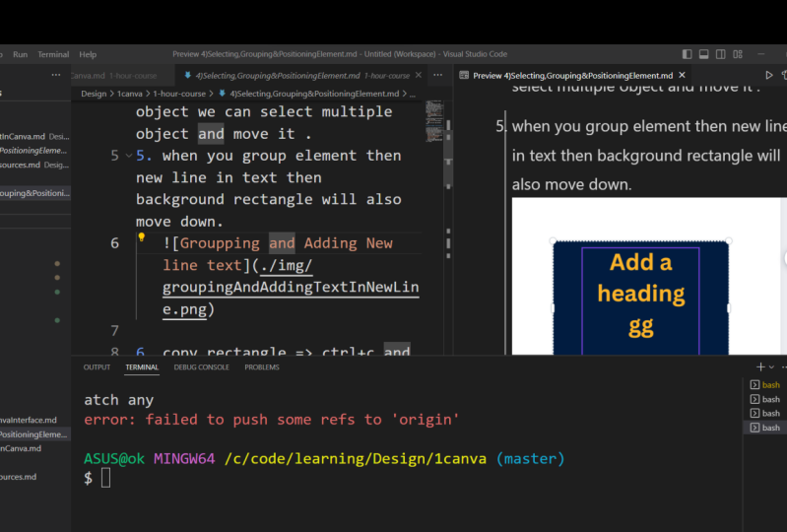
Task: Click '(master)' branch text in terminal
Action: tap(530, 459)
